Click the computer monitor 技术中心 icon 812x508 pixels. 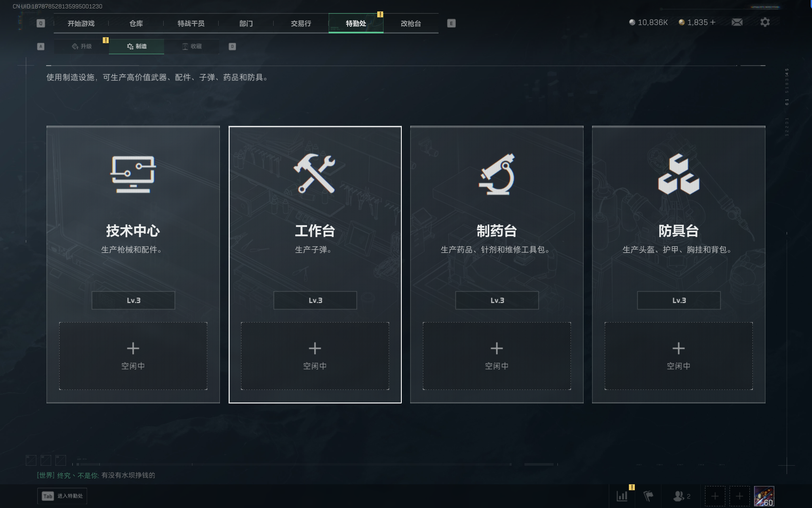(x=133, y=174)
